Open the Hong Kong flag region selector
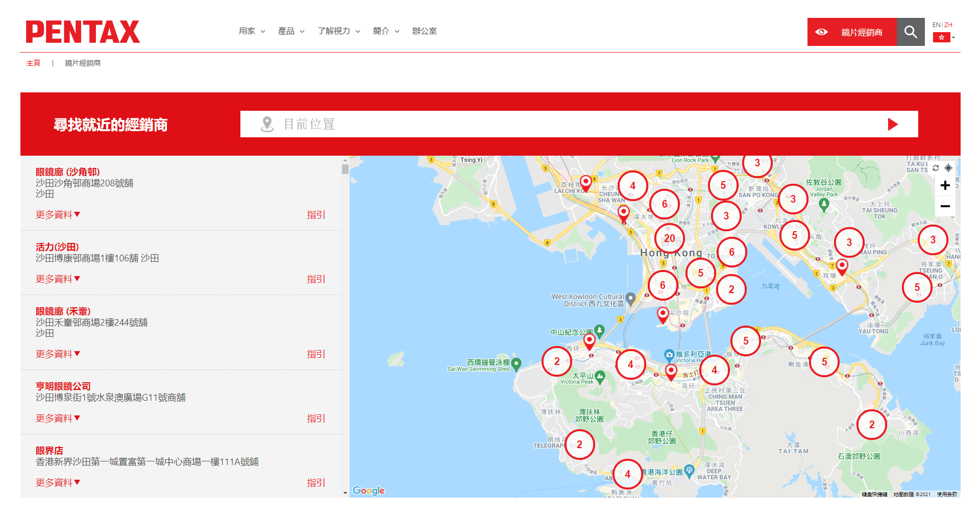Viewport: 980px width, 516px height. pos(943,37)
